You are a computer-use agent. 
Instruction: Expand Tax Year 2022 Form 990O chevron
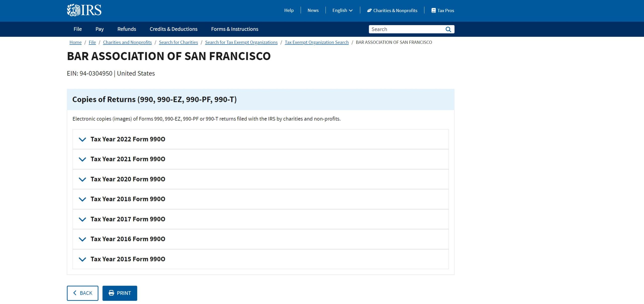82,139
